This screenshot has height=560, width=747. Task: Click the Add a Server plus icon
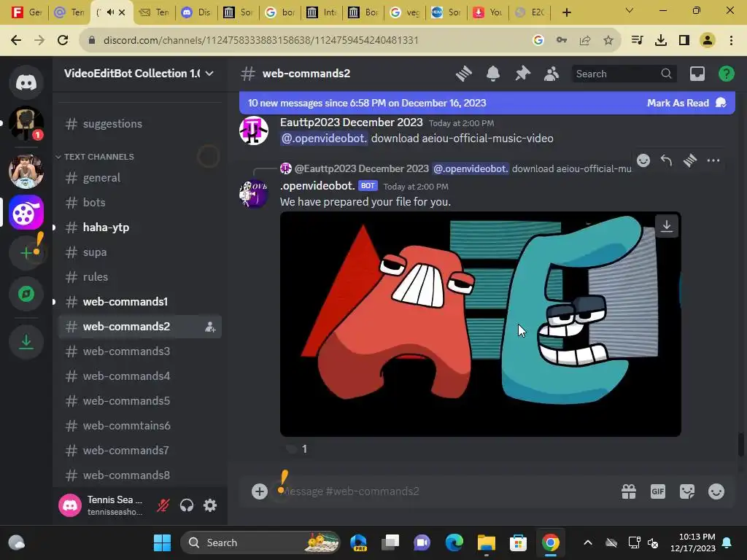click(x=26, y=252)
